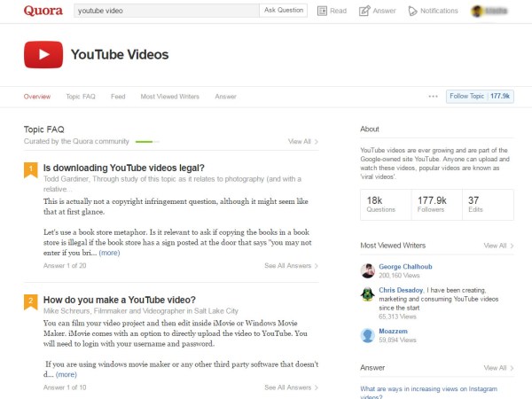Image resolution: width=532 pixels, height=399 pixels.
Task: Open Notifications bell icon
Action: (x=412, y=11)
